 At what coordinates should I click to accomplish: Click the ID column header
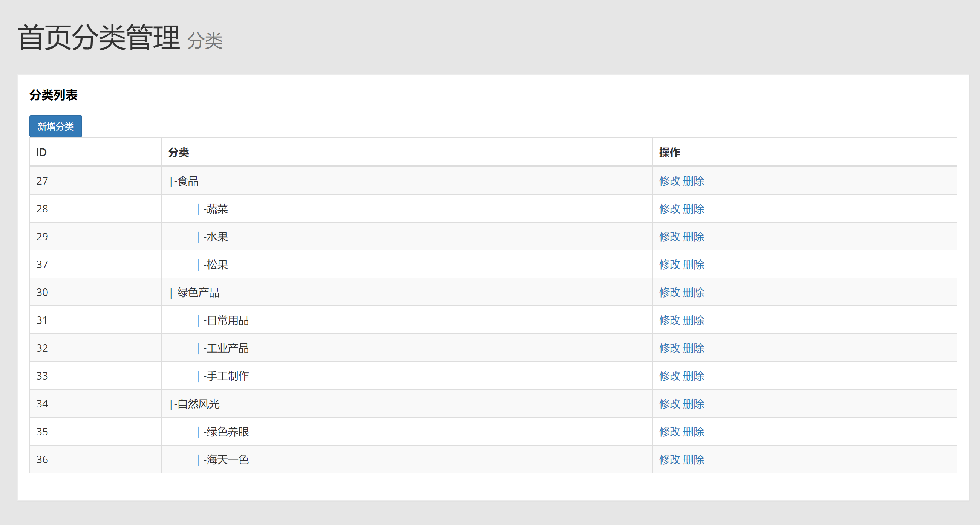coord(41,153)
